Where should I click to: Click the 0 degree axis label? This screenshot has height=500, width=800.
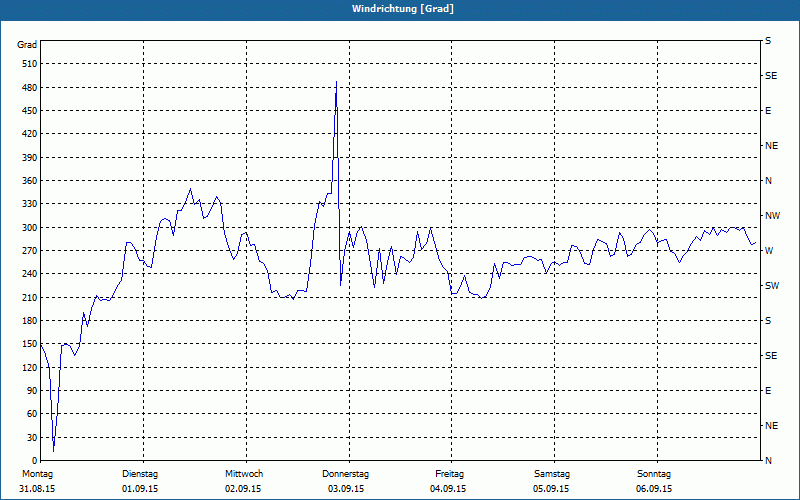click(35, 461)
